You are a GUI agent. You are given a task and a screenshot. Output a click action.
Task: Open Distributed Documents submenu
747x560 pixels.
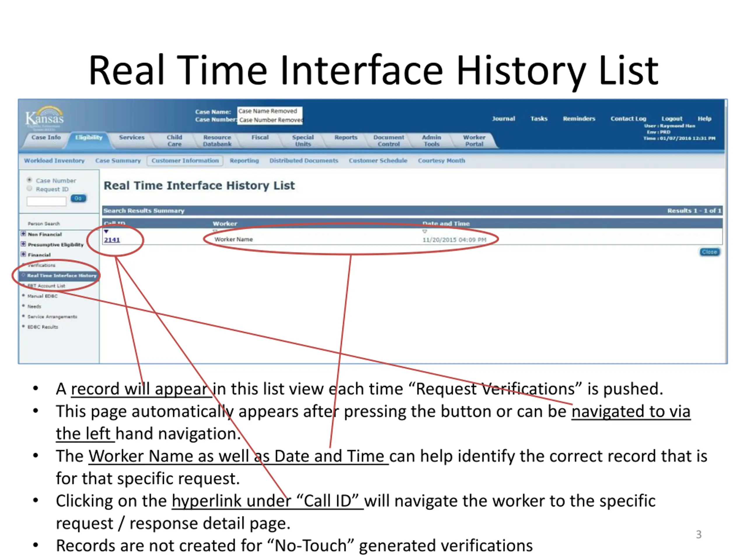[x=304, y=161]
